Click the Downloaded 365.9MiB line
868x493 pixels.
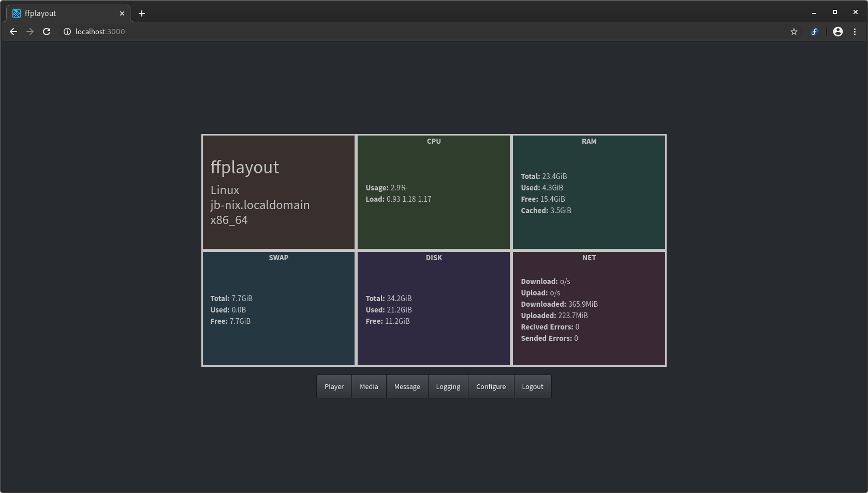click(x=560, y=304)
